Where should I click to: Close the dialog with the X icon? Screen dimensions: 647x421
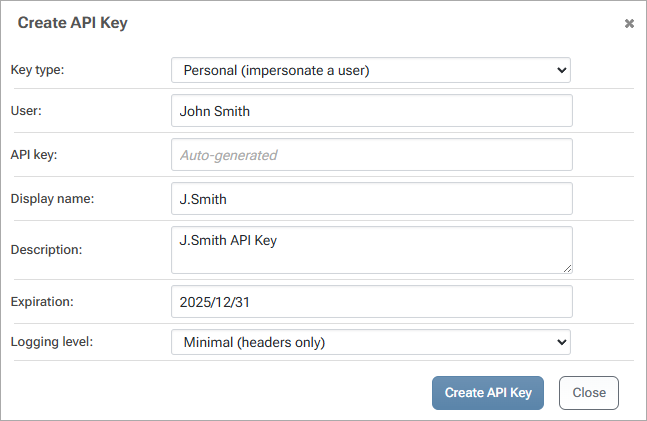(x=629, y=23)
